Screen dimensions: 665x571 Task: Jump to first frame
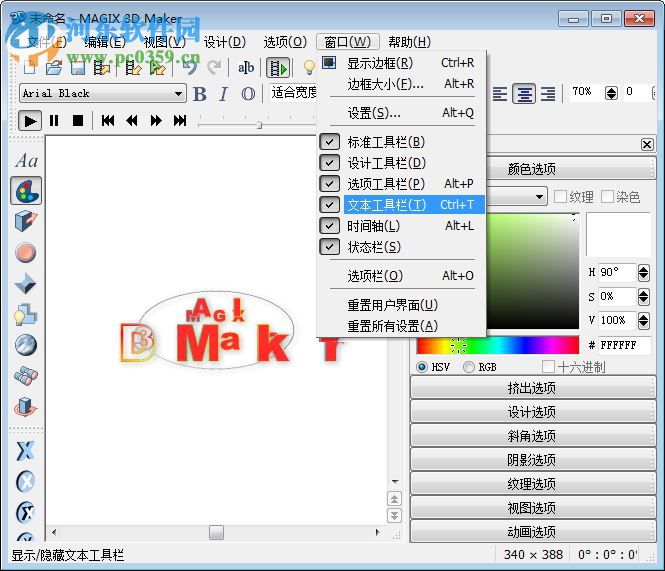pos(108,121)
